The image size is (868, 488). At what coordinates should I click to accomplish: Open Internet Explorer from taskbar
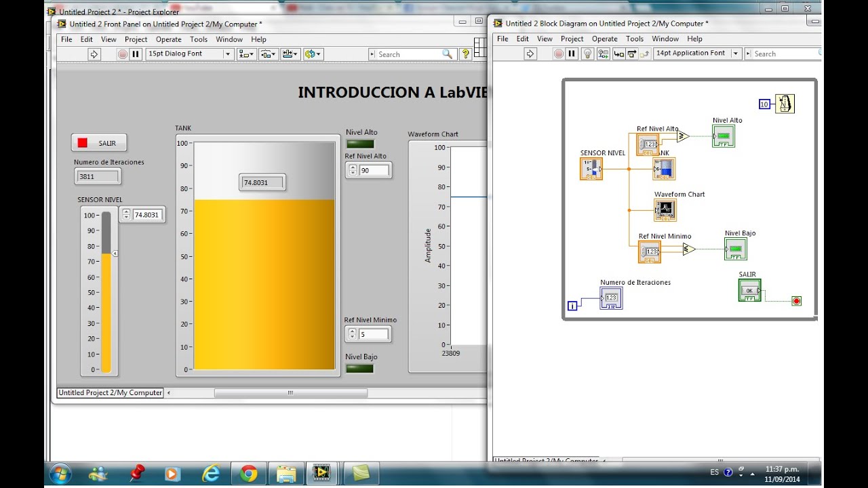tap(211, 474)
